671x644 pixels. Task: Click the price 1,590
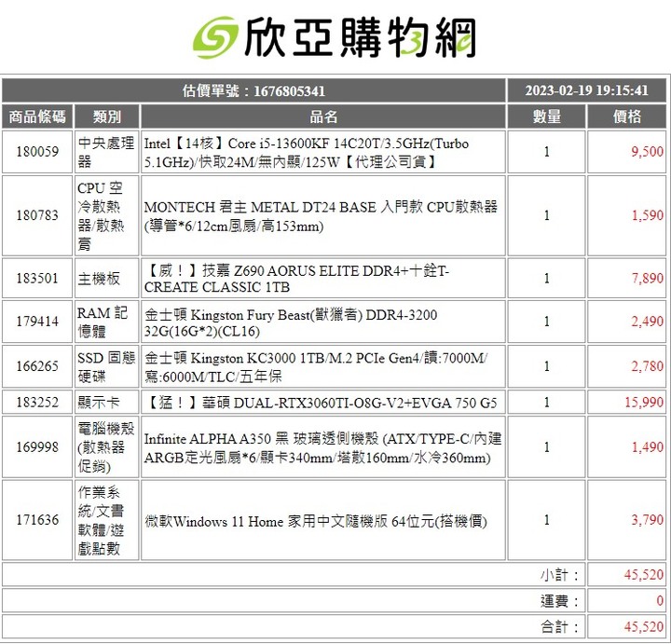[x=647, y=215]
